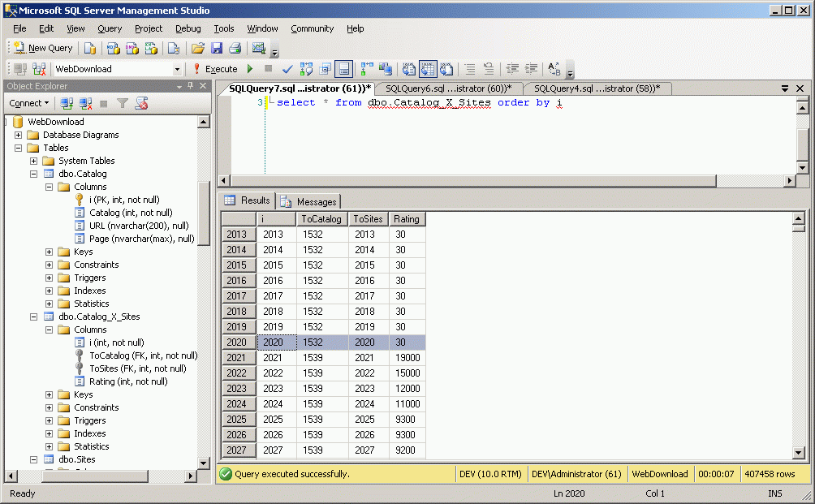Viewport: 815px width, 504px height.
Task: Toggle Include Client Statistics
Action: click(386, 69)
